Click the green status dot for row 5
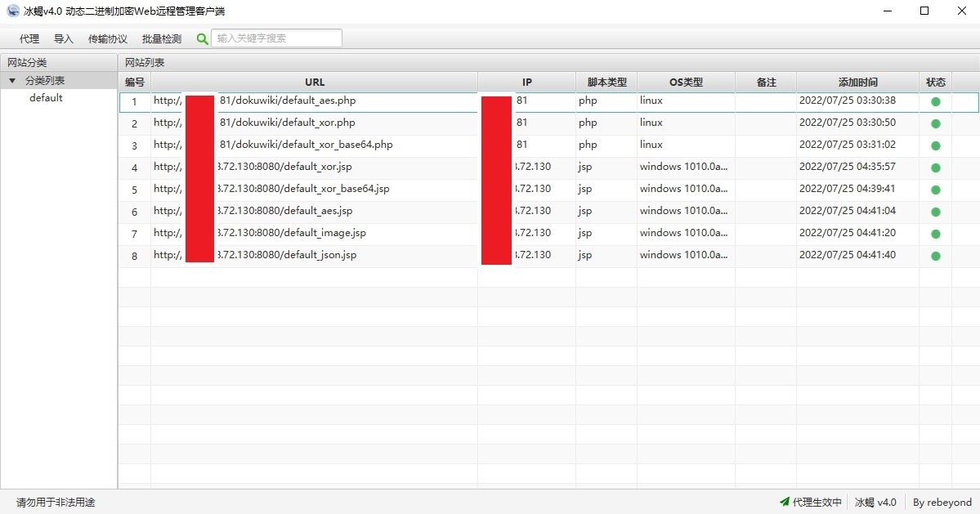This screenshot has width=980, height=514. (x=936, y=190)
